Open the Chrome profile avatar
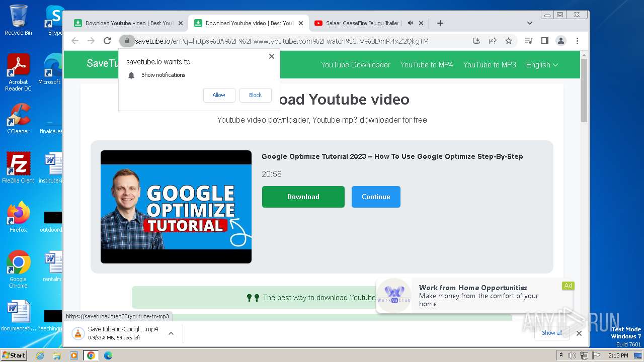This screenshot has width=644, height=362. 561,41
